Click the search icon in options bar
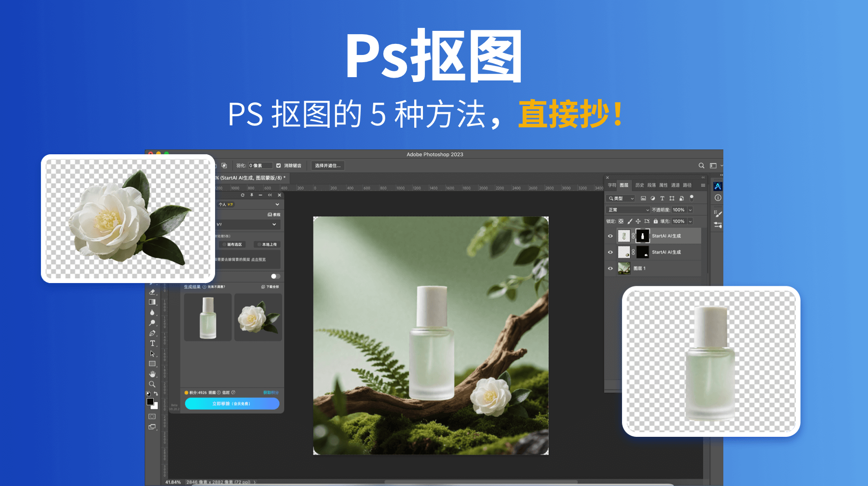This screenshot has width=868, height=486. point(702,166)
